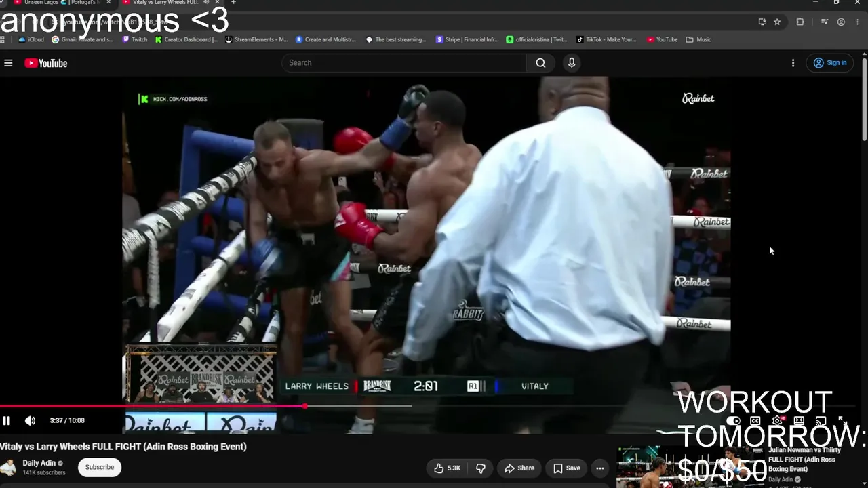868x488 pixels.
Task: Pause the video playback
Action: coord(7,420)
